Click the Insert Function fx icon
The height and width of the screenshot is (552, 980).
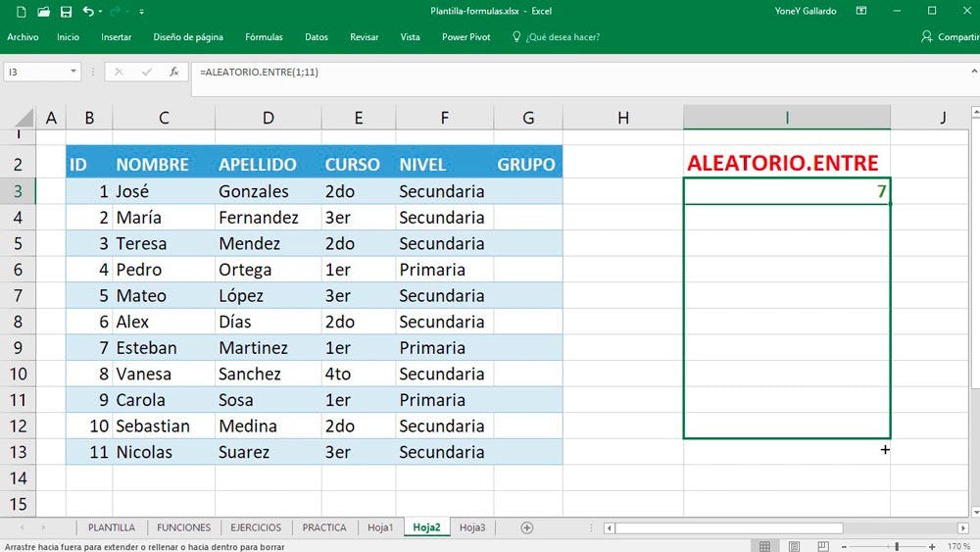point(174,72)
